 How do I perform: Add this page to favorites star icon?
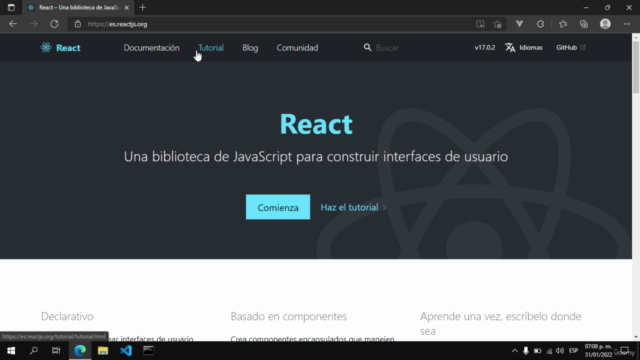[x=497, y=24]
